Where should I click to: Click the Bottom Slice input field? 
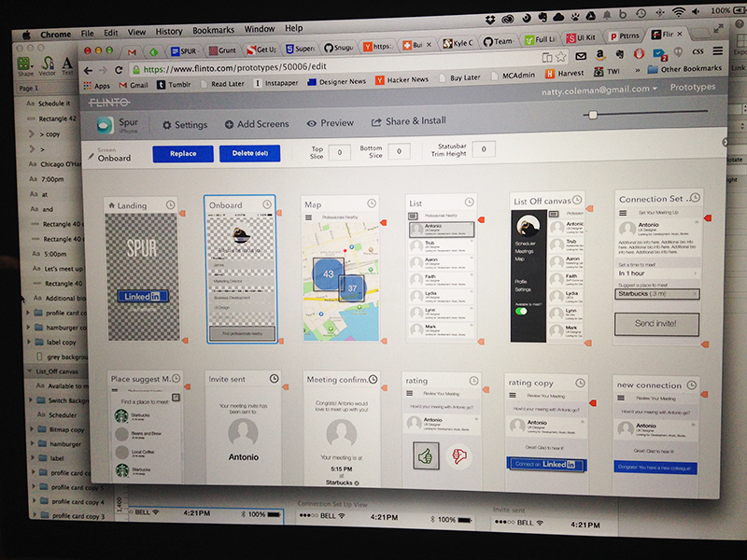400,151
